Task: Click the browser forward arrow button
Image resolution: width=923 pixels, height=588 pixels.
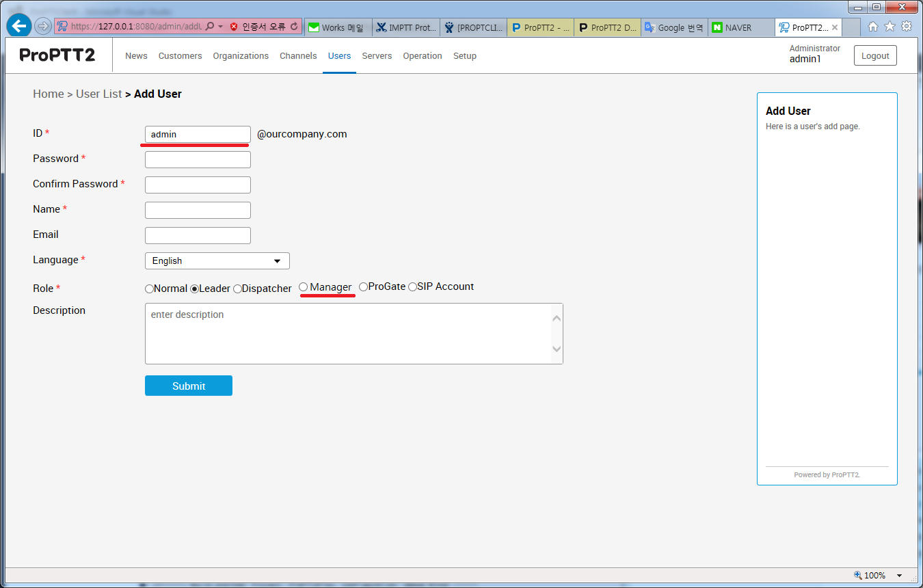Action: [x=43, y=27]
